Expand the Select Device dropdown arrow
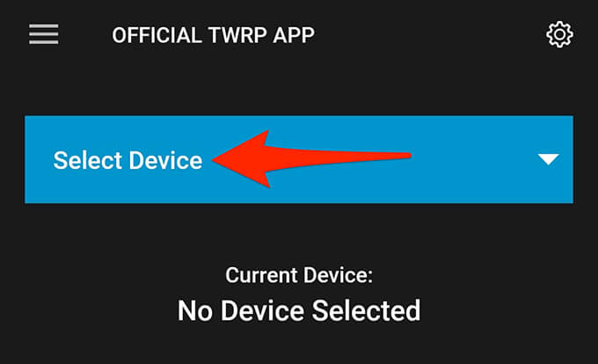This screenshot has width=598, height=364. point(549,159)
